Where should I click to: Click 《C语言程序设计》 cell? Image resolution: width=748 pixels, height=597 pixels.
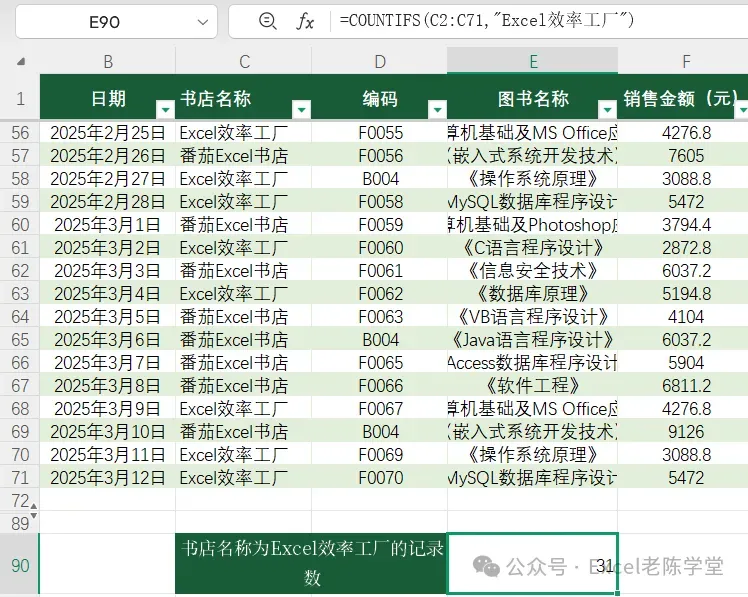(533, 248)
